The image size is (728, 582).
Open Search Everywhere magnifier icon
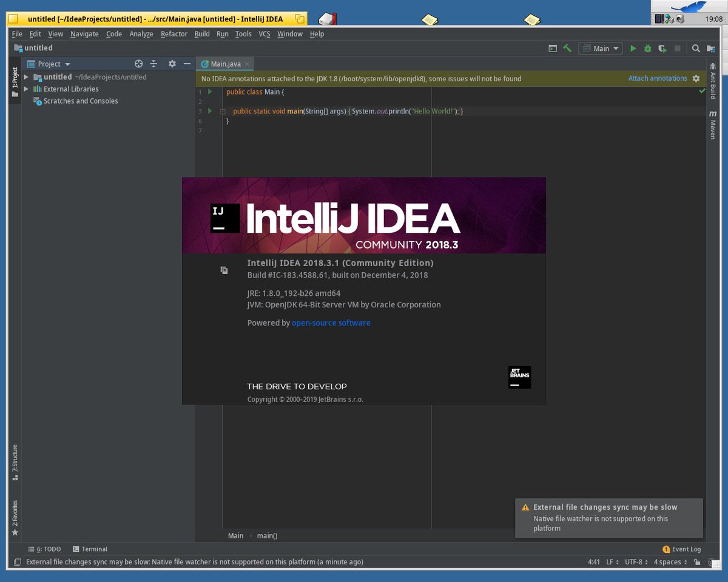(x=696, y=48)
